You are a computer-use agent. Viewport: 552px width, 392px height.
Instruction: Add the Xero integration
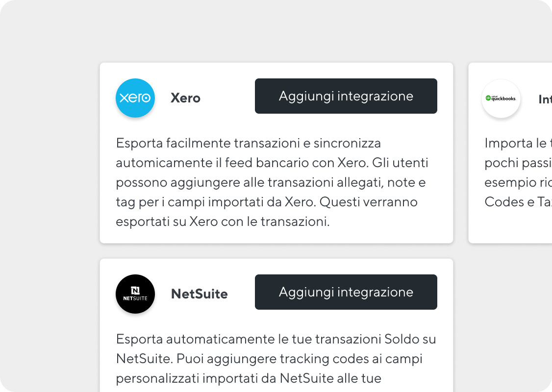[346, 96]
